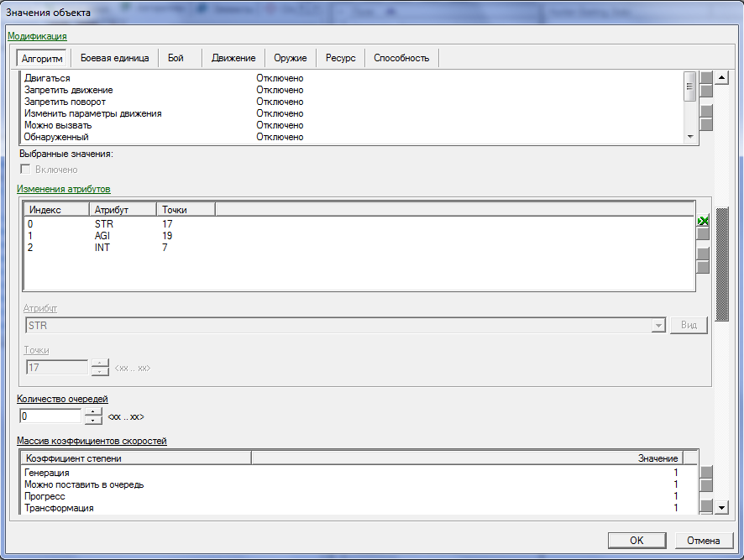Select the Можно поставить в очередь row
The height and width of the screenshot is (560, 744).
359,484
